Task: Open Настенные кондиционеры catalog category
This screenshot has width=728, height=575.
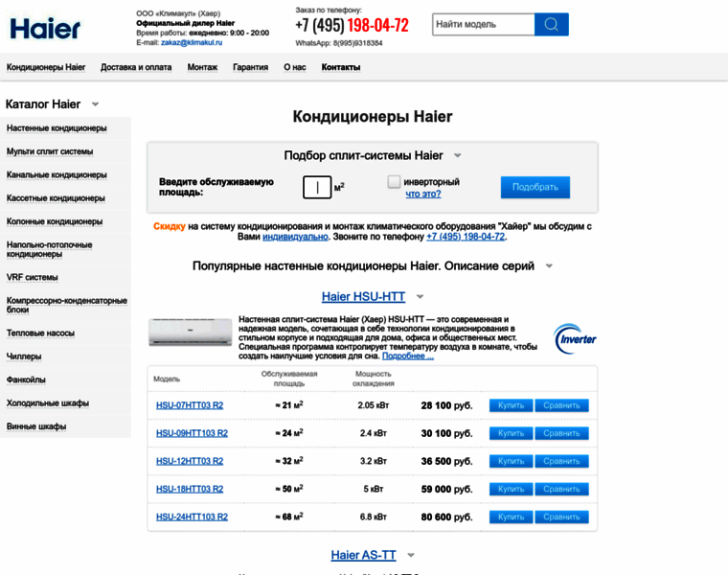Action: pyautogui.click(x=57, y=128)
